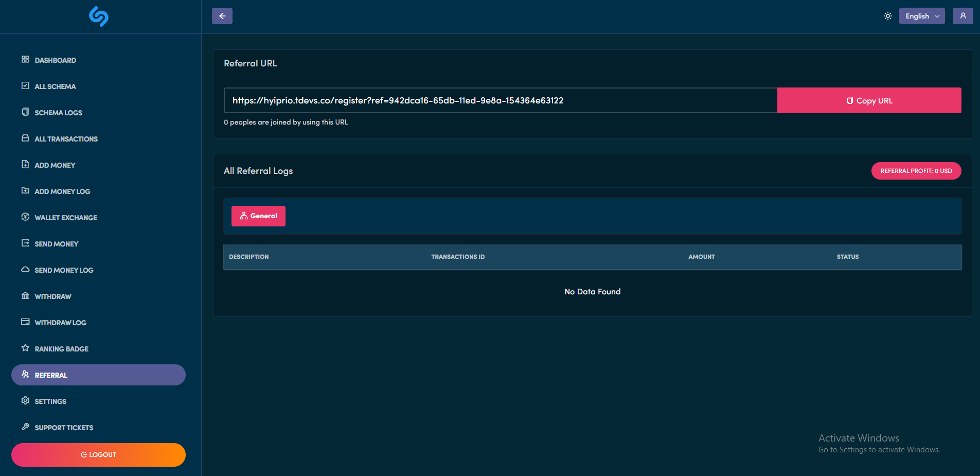This screenshot has height=476, width=980.
Task: Open All Schema from the sidebar
Action: [55, 86]
